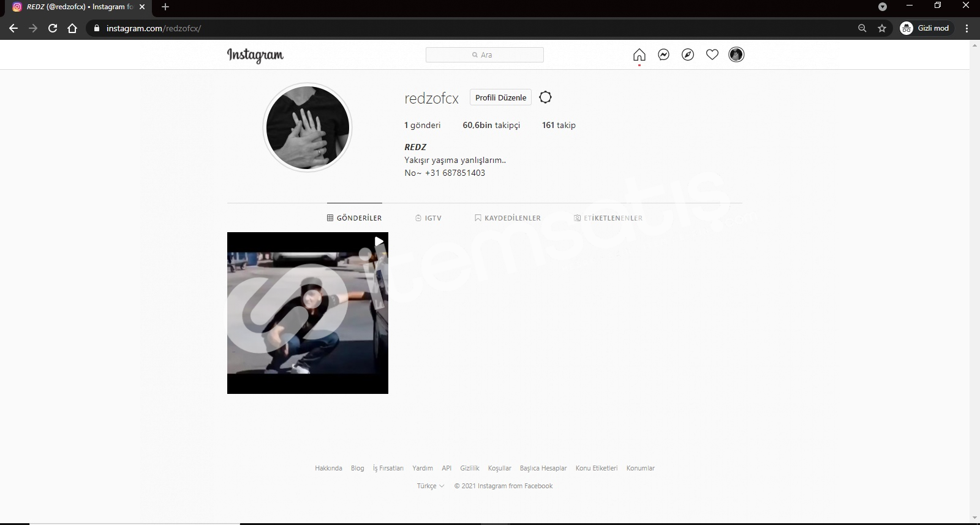Open Koşullar footer link

[x=499, y=468]
